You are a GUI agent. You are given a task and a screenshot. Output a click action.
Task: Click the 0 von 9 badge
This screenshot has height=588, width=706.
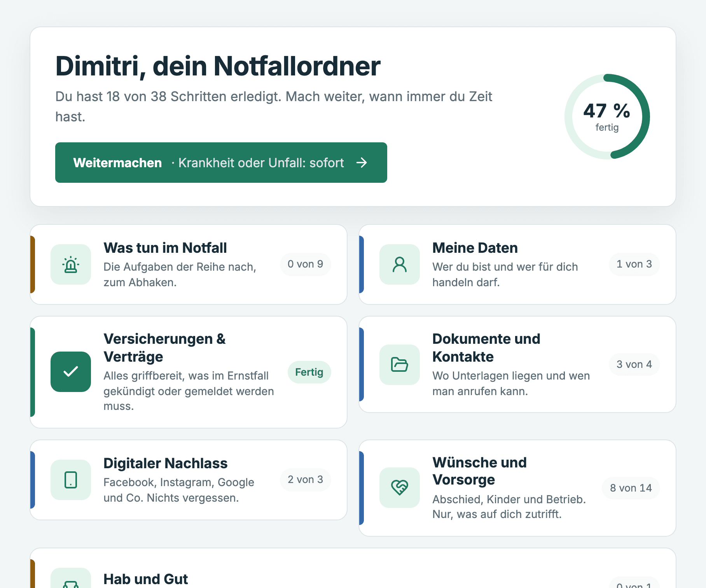pos(306,264)
